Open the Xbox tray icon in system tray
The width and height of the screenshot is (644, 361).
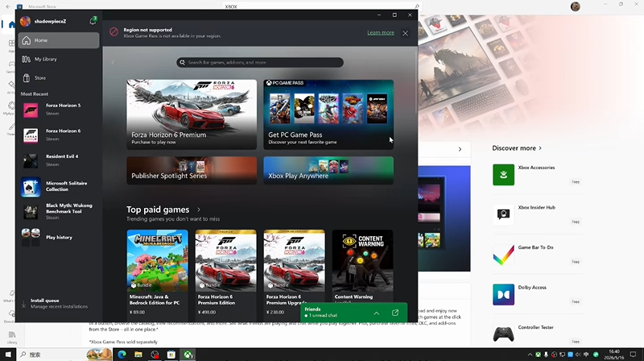[x=538, y=355]
